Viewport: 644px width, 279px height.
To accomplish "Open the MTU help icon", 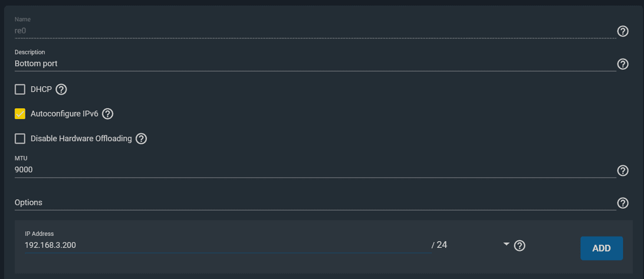I will [623, 170].
